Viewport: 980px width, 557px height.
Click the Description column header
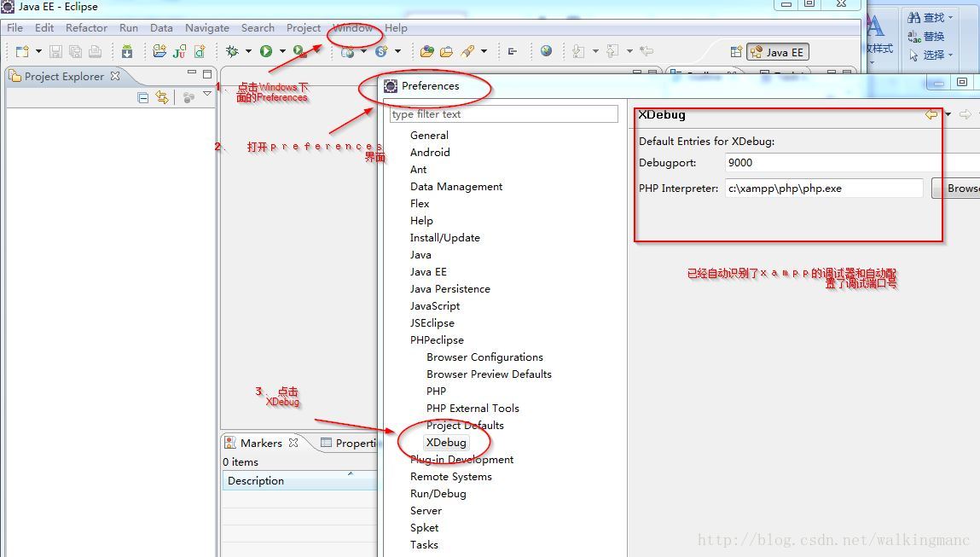pos(299,481)
